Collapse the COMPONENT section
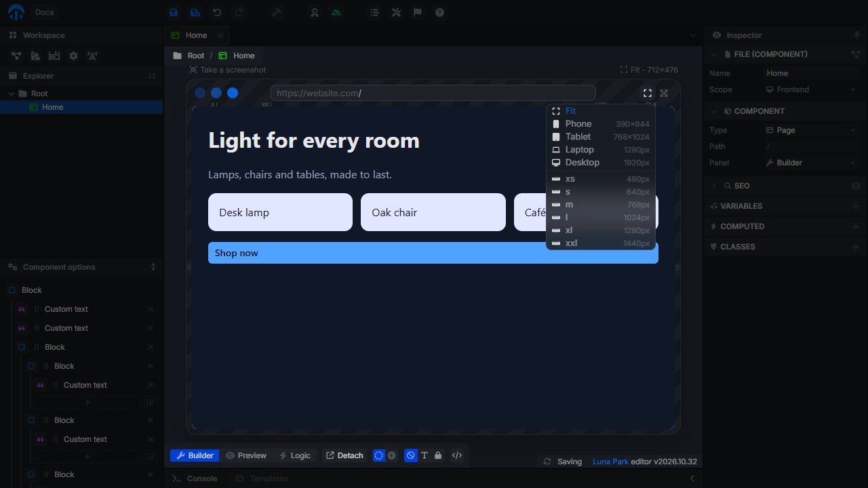Viewport: 868px width, 488px height. 714,111
